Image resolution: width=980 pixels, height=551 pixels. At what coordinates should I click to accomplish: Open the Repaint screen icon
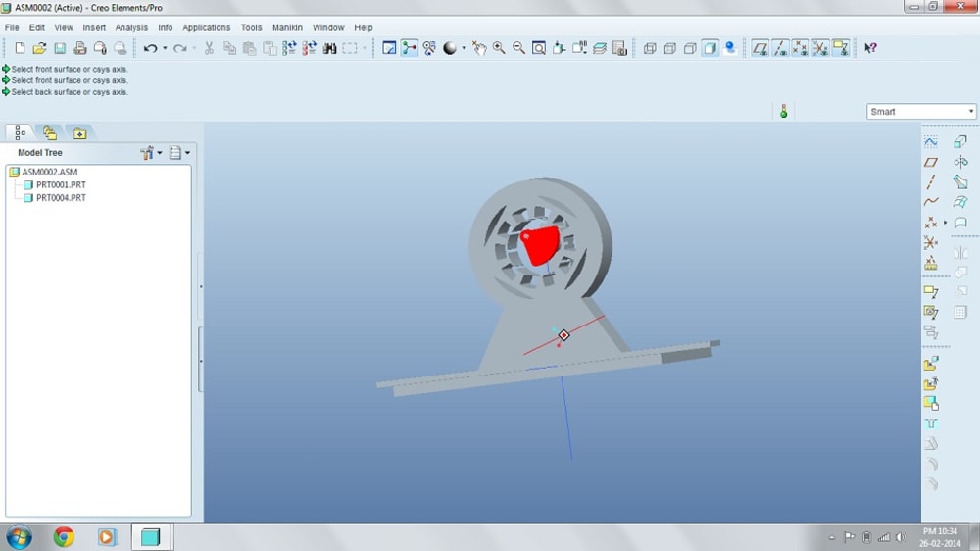coord(389,48)
